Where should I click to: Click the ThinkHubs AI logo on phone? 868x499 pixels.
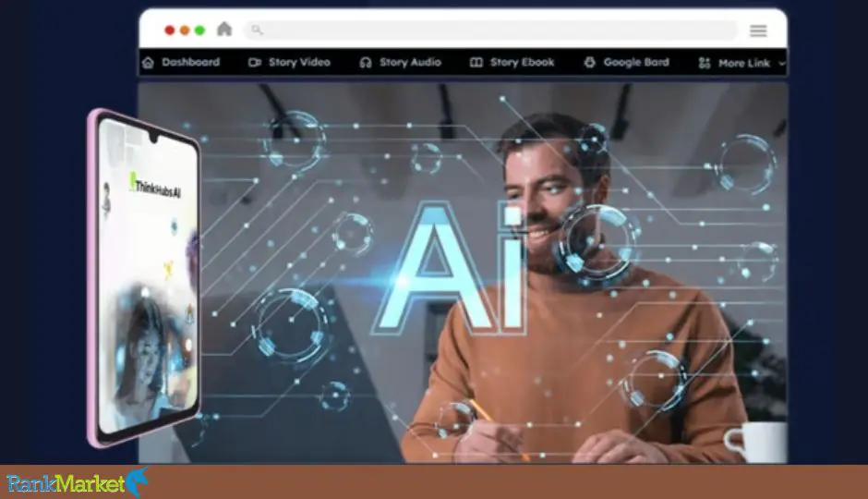[x=154, y=186]
